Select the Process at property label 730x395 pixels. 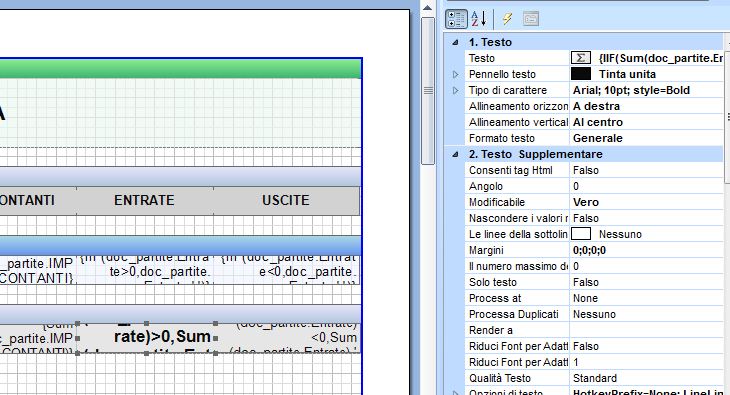pos(495,298)
